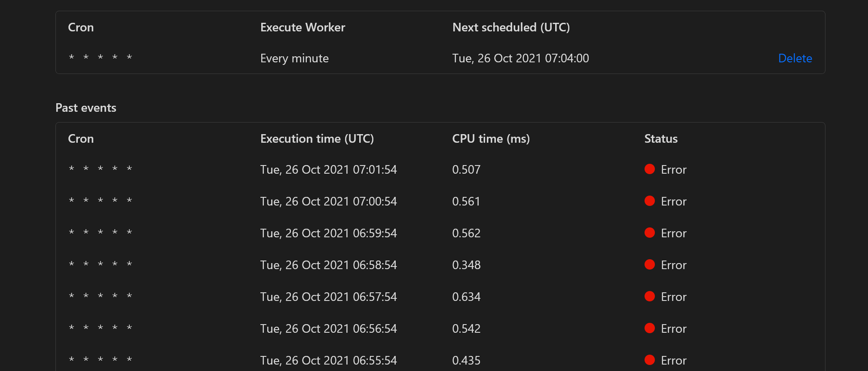Click the Error icon next to the 06:58:54 entry

(x=649, y=264)
